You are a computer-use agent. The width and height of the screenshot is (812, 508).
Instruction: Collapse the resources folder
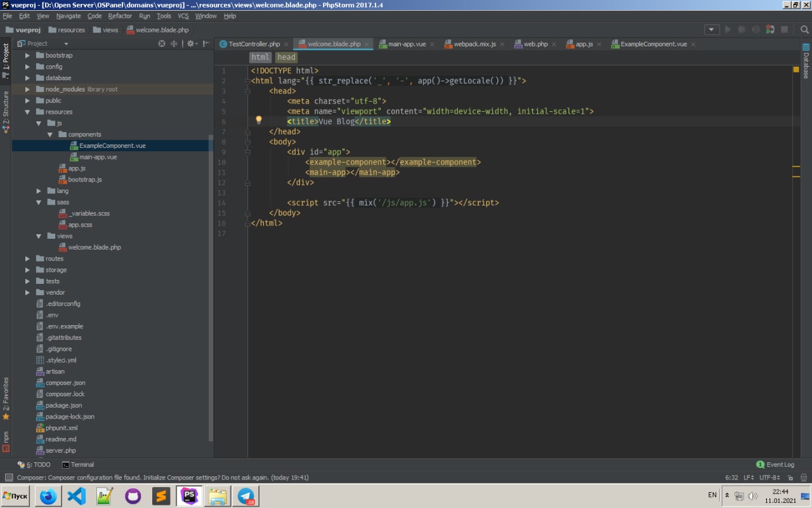tap(27, 112)
